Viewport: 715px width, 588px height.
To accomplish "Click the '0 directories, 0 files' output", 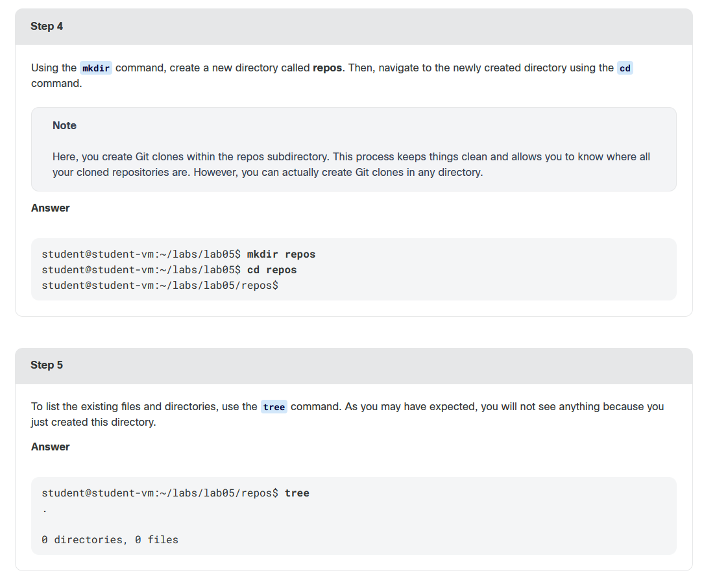I will tap(110, 539).
